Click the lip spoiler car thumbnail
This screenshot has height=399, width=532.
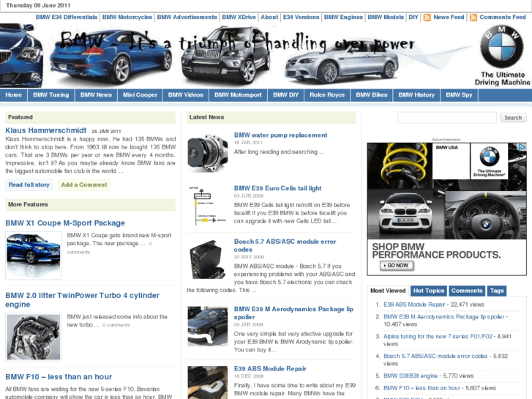tap(207, 327)
